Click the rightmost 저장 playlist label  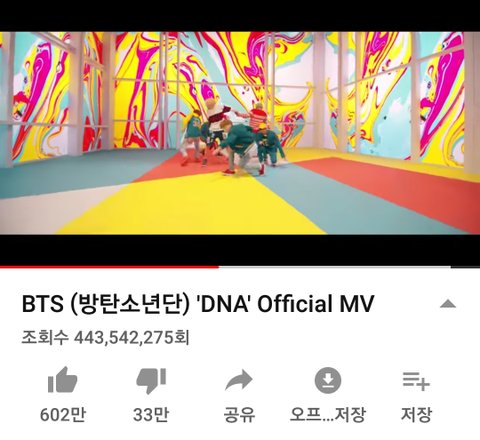[416, 415]
